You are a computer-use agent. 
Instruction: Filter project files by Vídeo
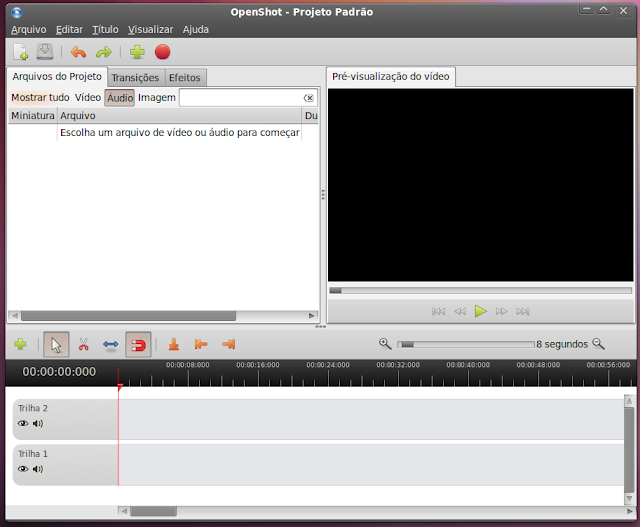[x=88, y=98]
